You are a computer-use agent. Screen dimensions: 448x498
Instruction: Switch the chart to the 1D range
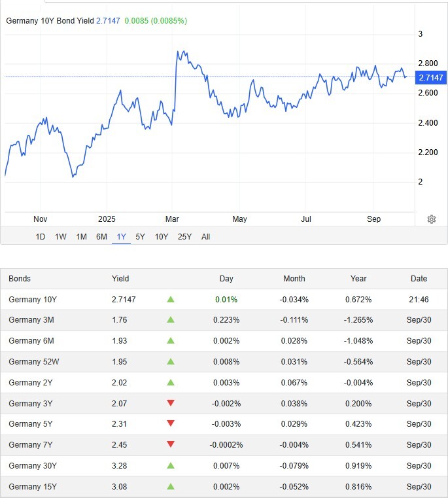40,237
